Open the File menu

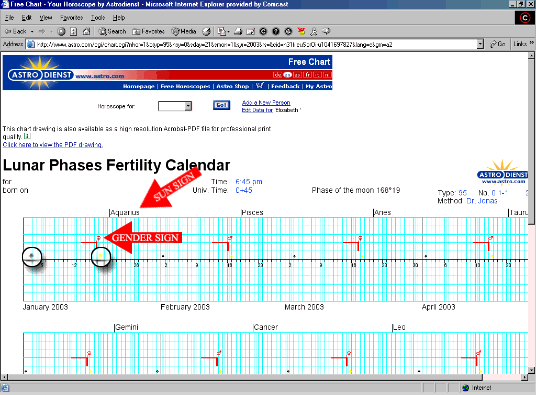pos(9,18)
